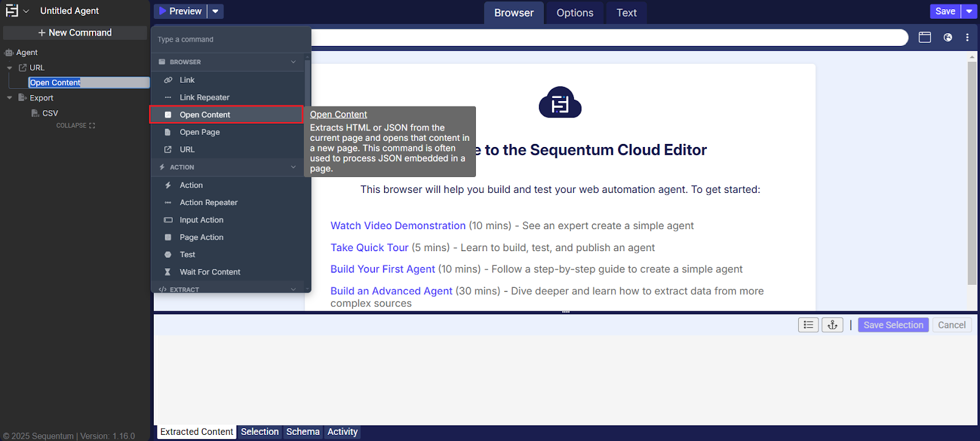Viewport: 980px width, 441px height.
Task: Open Build Your First Agent link
Action: coord(383,269)
